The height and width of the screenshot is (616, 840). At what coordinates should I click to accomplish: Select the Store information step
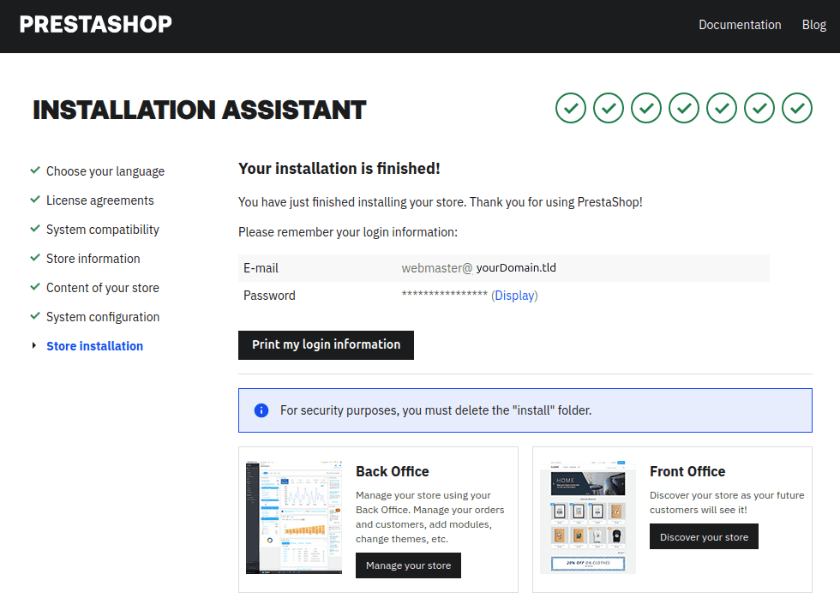[x=93, y=259]
